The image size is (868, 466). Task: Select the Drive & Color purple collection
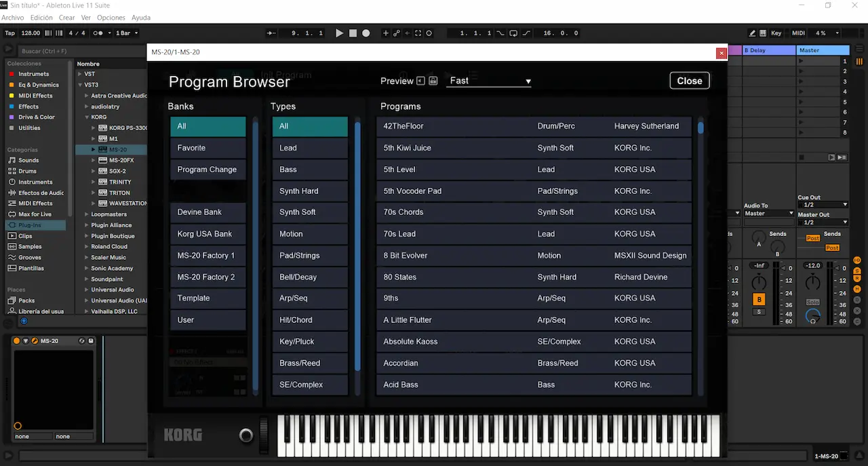[x=37, y=117]
